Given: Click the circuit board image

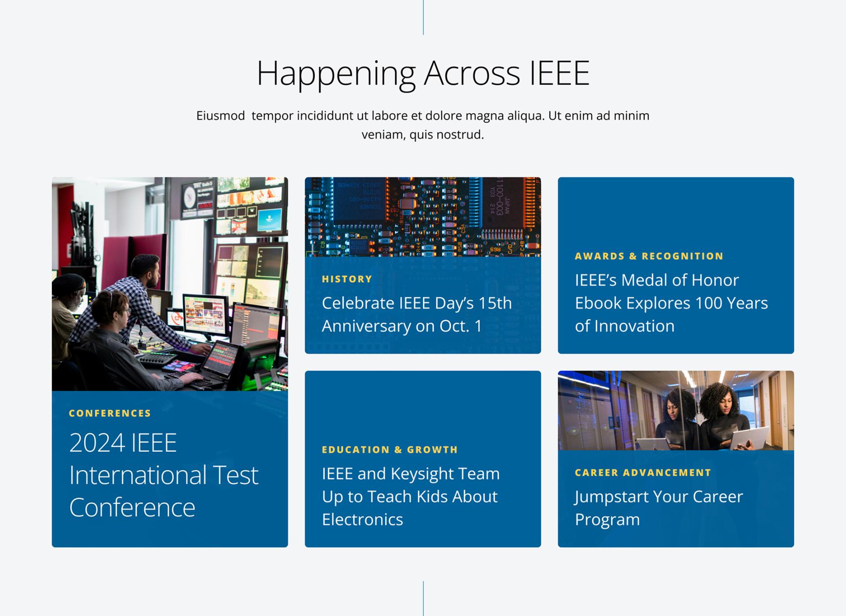Looking at the screenshot, I should coord(423,217).
